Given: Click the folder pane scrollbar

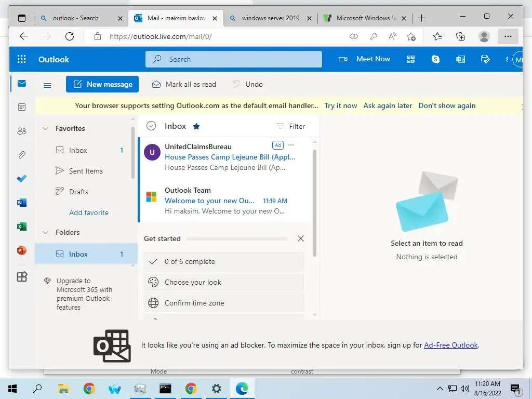Looking at the screenshot, I should click(132, 153).
